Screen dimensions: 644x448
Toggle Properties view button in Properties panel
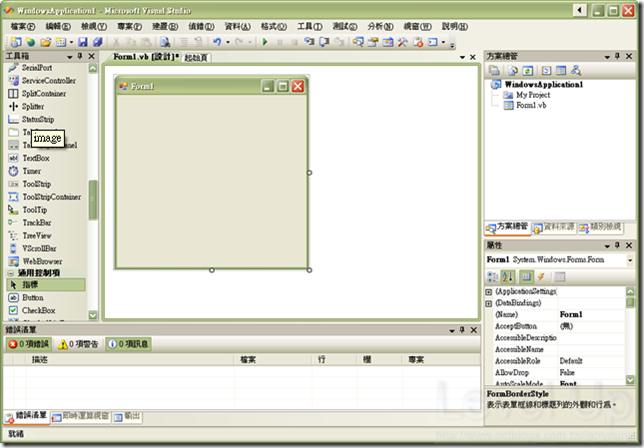click(x=527, y=277)
